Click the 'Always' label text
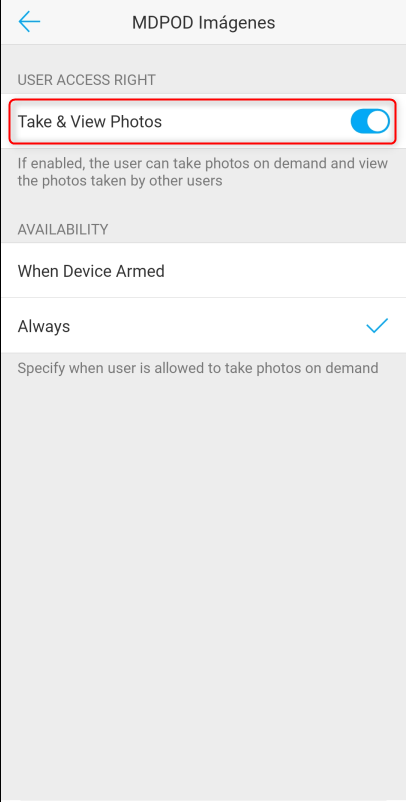Image resolution: width=406 pixels, height=802 pixels. click(43, 326)
